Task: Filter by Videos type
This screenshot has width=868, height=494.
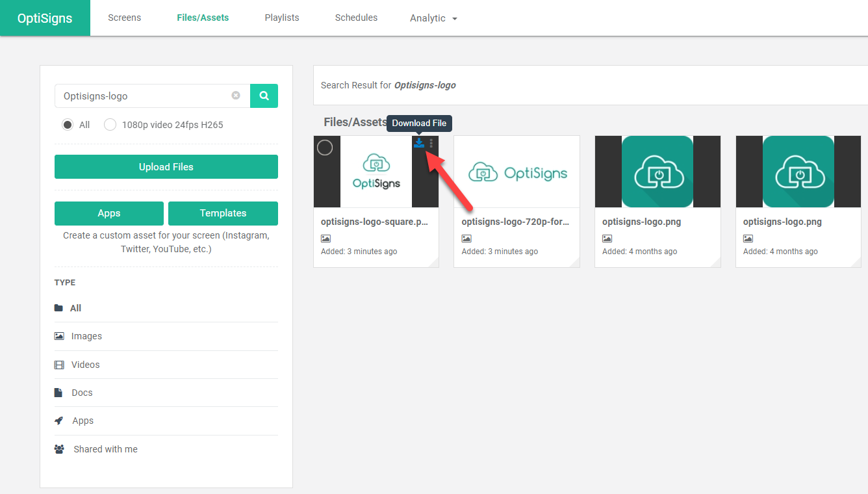Action: [x=85, y=365]
